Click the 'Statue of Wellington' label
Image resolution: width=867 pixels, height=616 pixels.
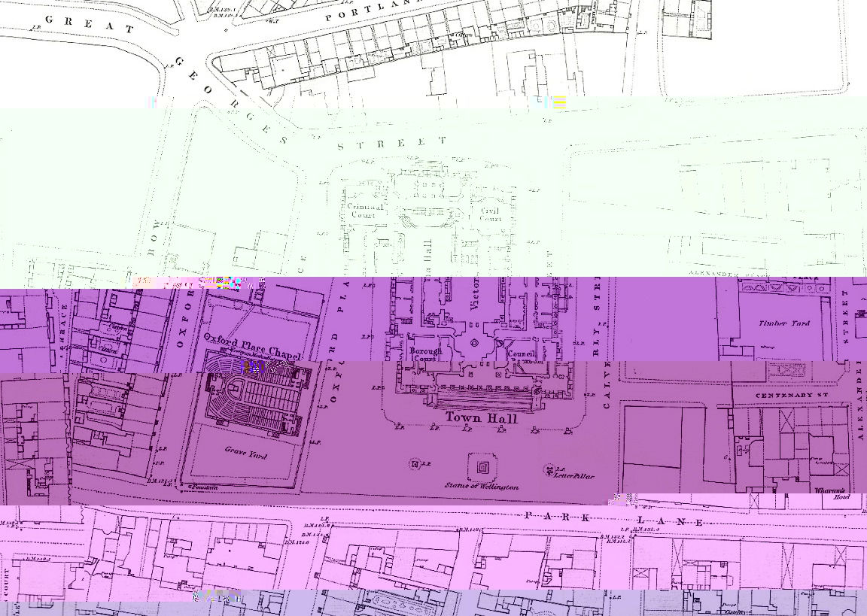482,486
